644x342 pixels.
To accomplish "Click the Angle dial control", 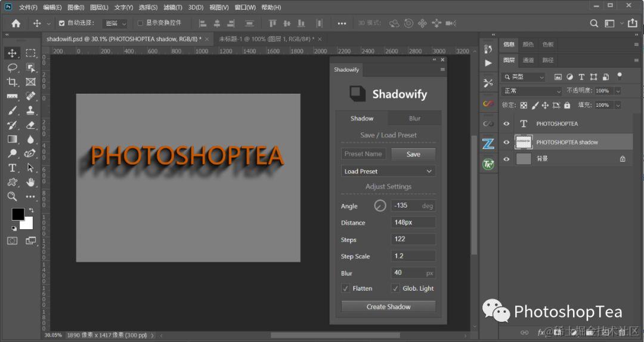I will [x=380, y=205].
